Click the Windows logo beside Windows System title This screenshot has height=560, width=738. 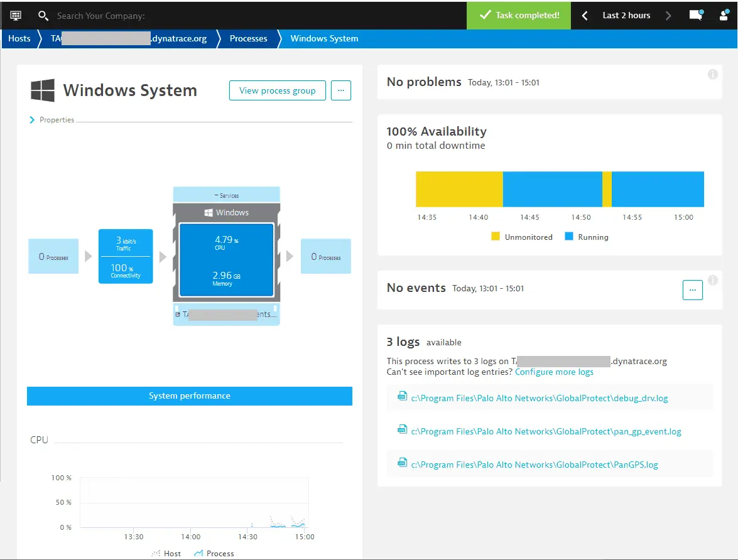click(42, 90)
